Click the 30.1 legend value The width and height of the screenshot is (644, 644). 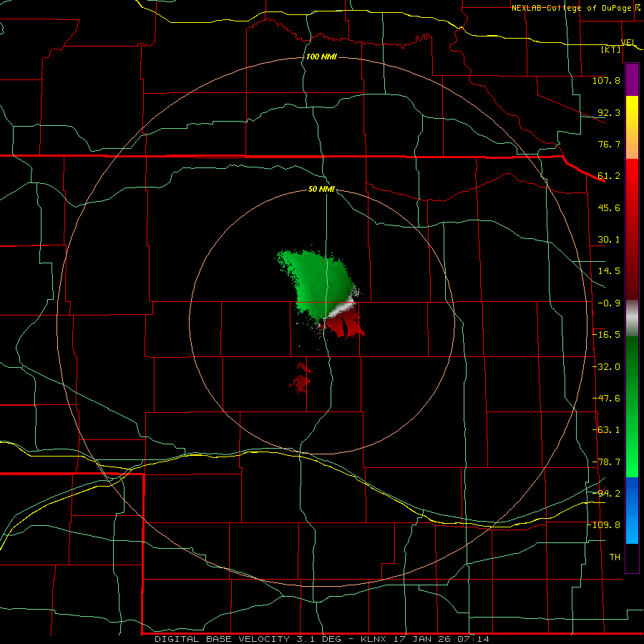pos(609,240)
